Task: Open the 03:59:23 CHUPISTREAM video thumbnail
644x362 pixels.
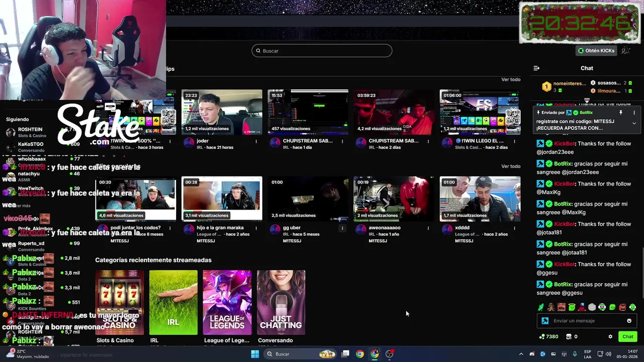Action: 394,112
